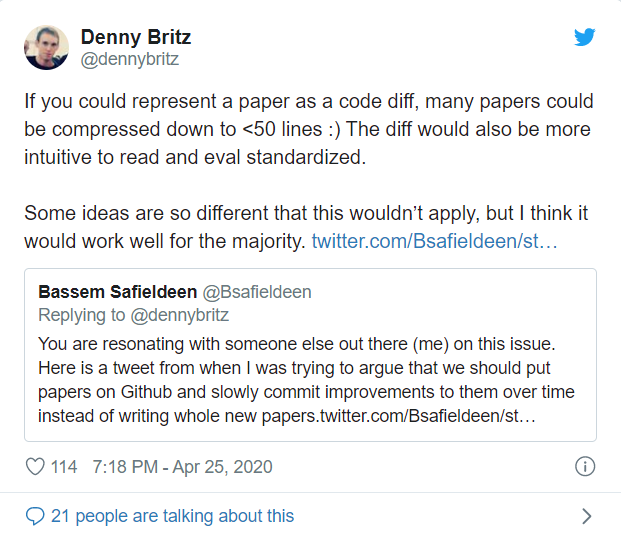Viewport: 621px width, 535px height.
Task: Click the Twitter bird logo
Action: (585, 37)
